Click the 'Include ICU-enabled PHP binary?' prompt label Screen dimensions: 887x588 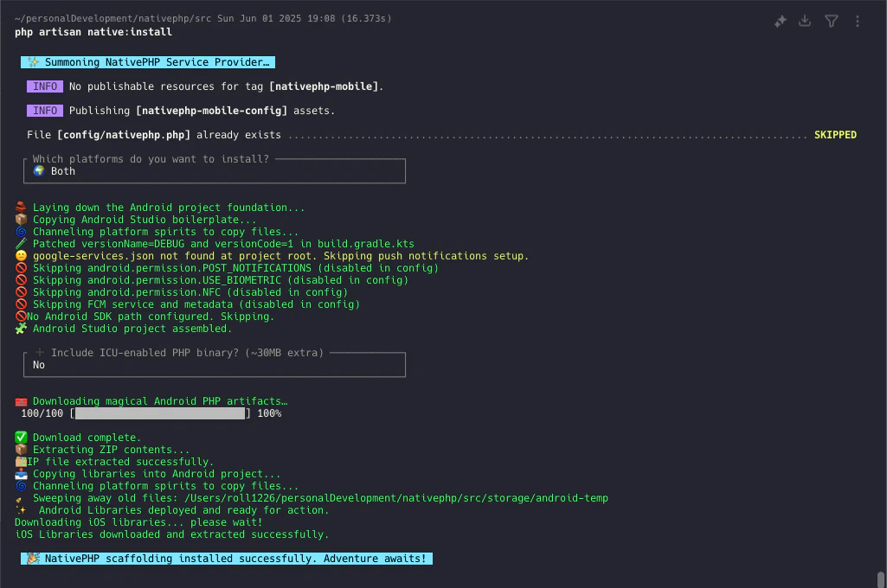click(187, 353)
